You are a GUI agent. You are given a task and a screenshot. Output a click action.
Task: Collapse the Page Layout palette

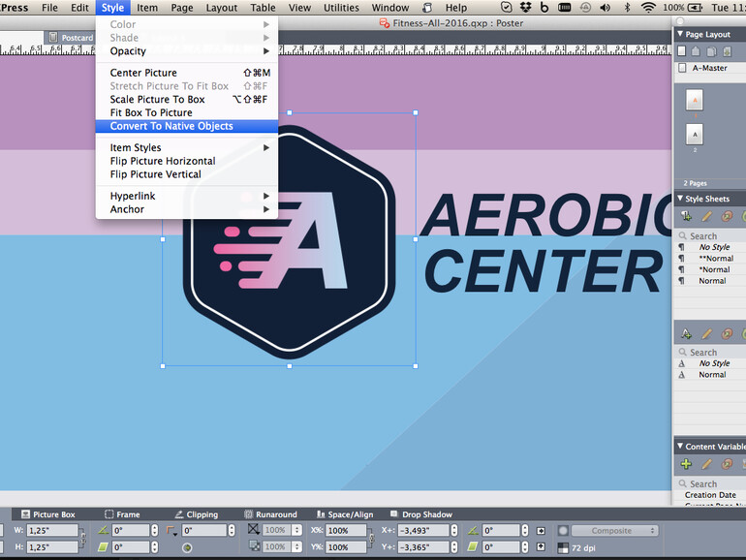[x=680, y=34]
